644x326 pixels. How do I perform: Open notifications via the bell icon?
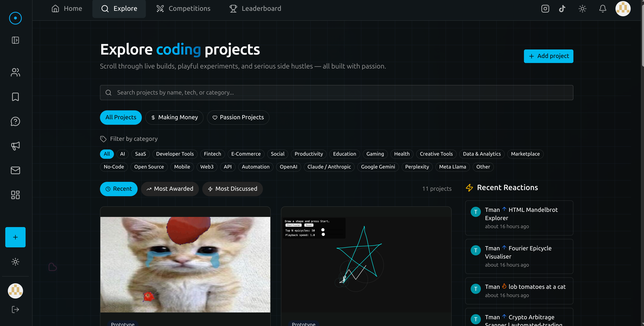click(x=603, y=8)
